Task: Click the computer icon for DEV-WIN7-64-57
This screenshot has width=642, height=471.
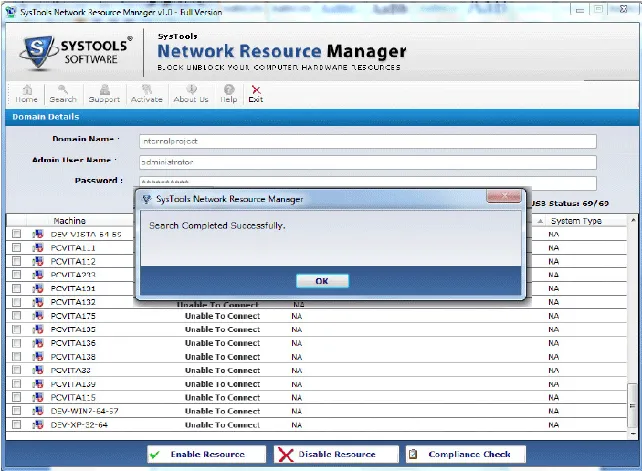Action: (x=38, y=411)
